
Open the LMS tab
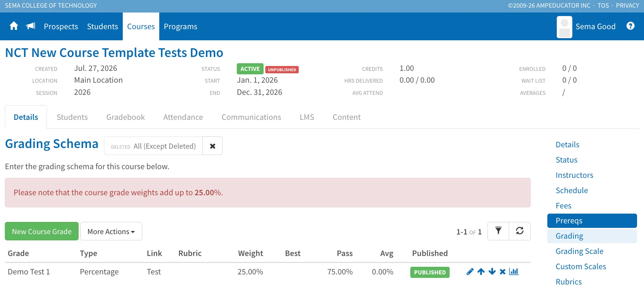307,117
